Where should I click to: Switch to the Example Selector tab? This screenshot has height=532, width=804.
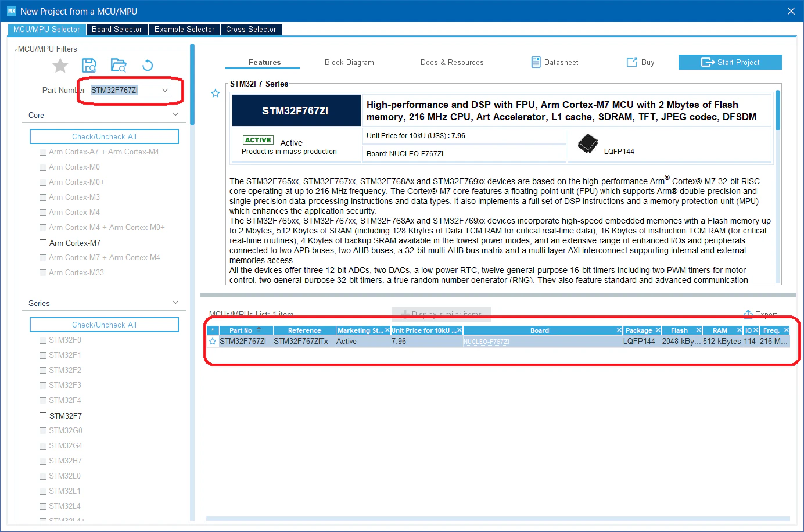[x=184, y=30]
